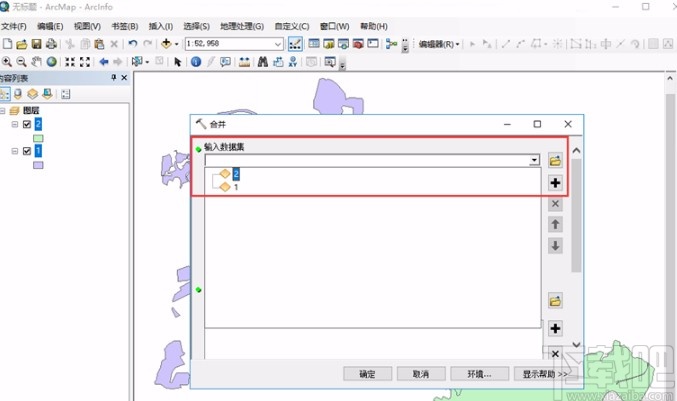Toggle the Editor toolbar icon
677x401 pixels.
pyautogui.click(x=295, y=44)
